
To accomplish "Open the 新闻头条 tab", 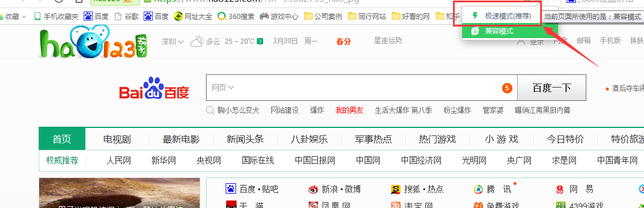I will (245, 139).
